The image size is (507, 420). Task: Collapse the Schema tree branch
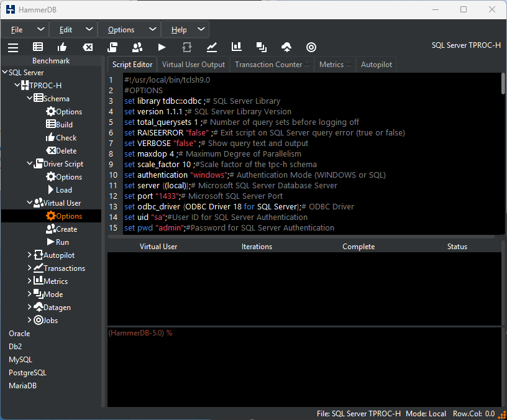tap(30, 98)
